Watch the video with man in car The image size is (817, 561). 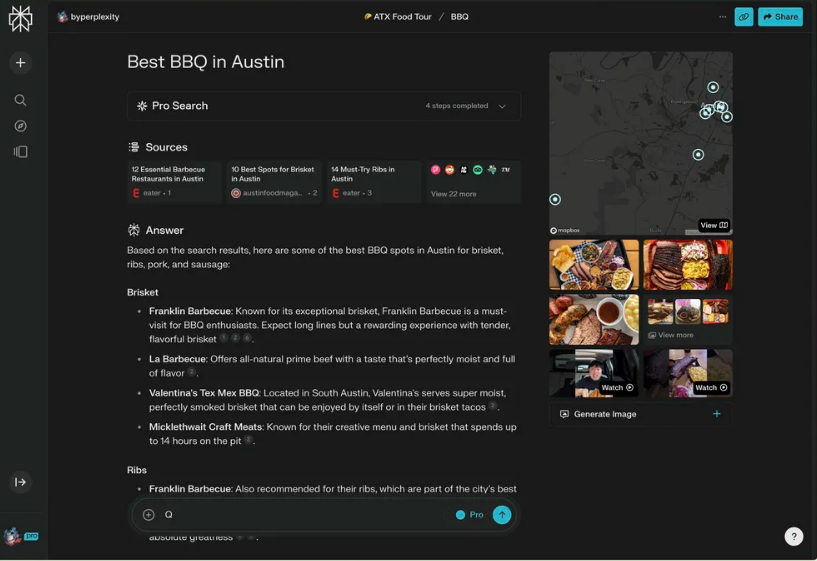pyautogui.click(x=593, y=373)
